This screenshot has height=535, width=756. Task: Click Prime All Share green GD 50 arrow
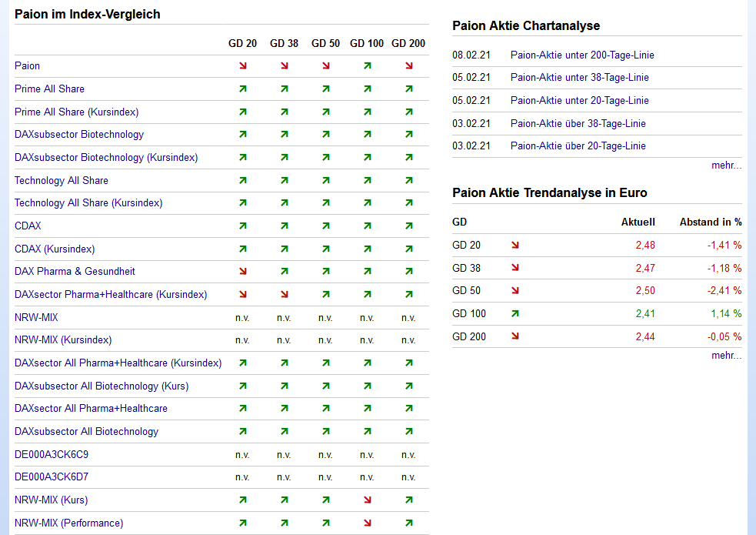(325, 89)
